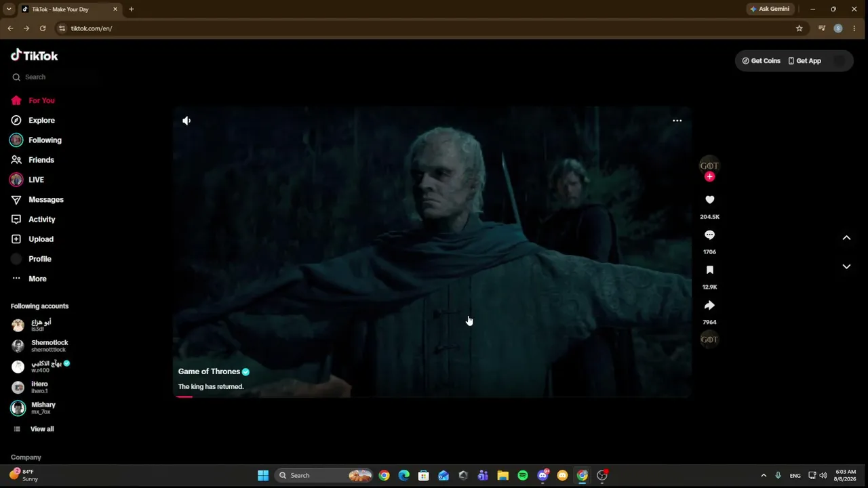Open Microsoft Teams from the taskbar
This screenshot has height=488, width=868.
483,476
